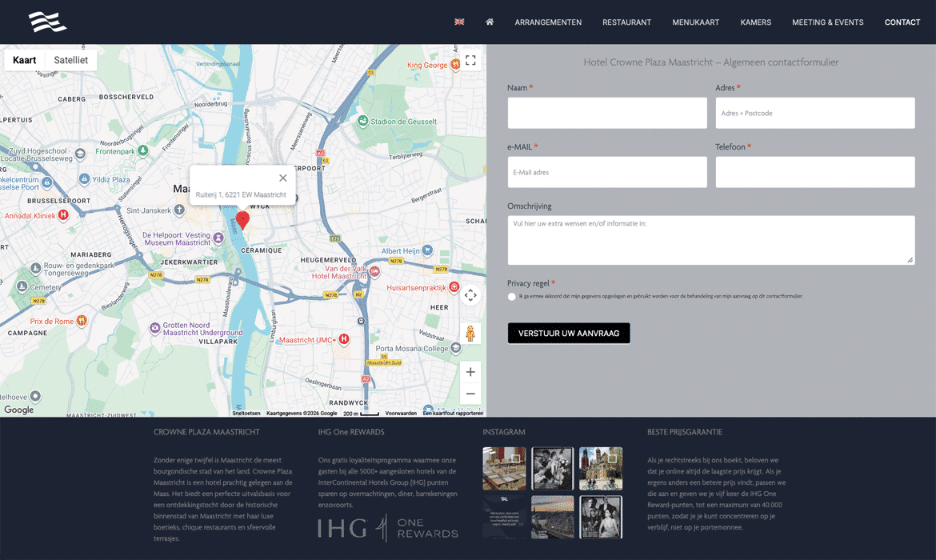This screenshot has width=936, height=560.
Task: Open the Menukaart menu item
Action: click(x=695, y=22)
